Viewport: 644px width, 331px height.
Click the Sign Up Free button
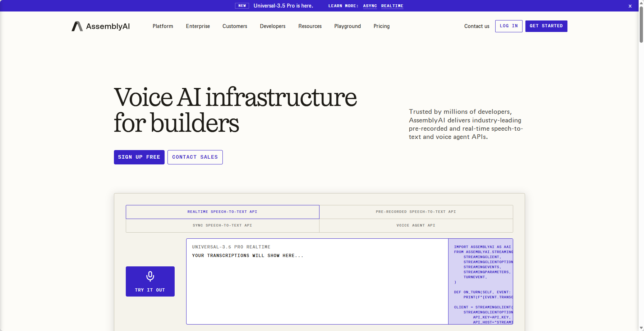139,157
